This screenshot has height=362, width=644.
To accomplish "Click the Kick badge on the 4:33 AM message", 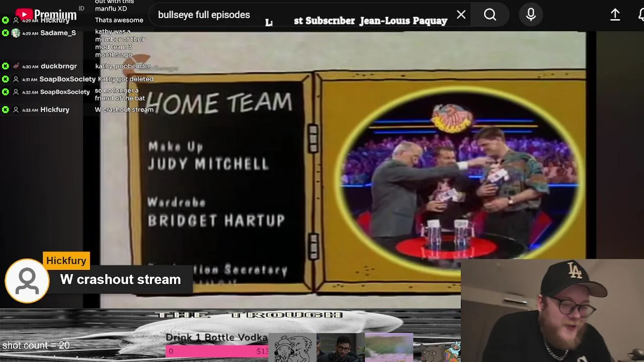I will click(x=5, y=110).
